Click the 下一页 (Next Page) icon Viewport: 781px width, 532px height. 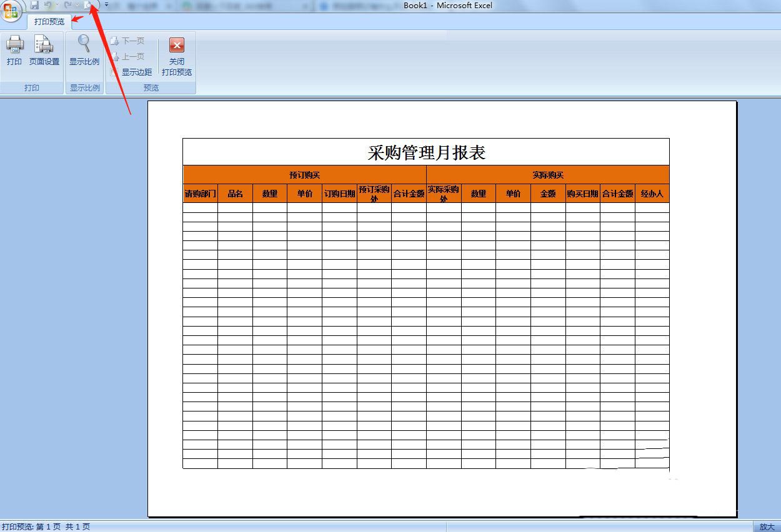pyautogui.click(x=116, y=41)
